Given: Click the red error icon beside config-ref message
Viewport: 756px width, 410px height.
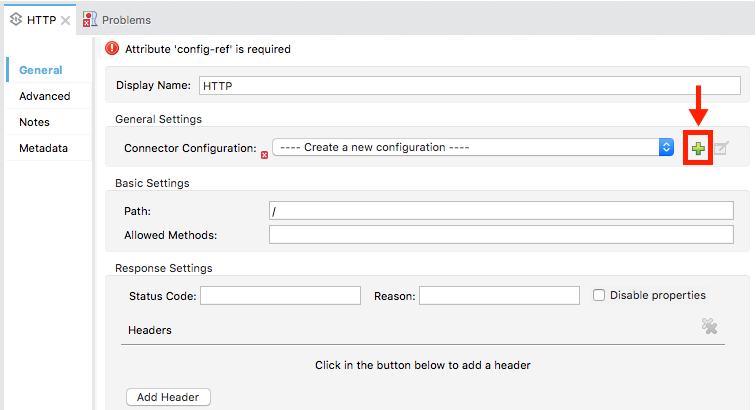Looking at the screenshot, I should 112,48.
